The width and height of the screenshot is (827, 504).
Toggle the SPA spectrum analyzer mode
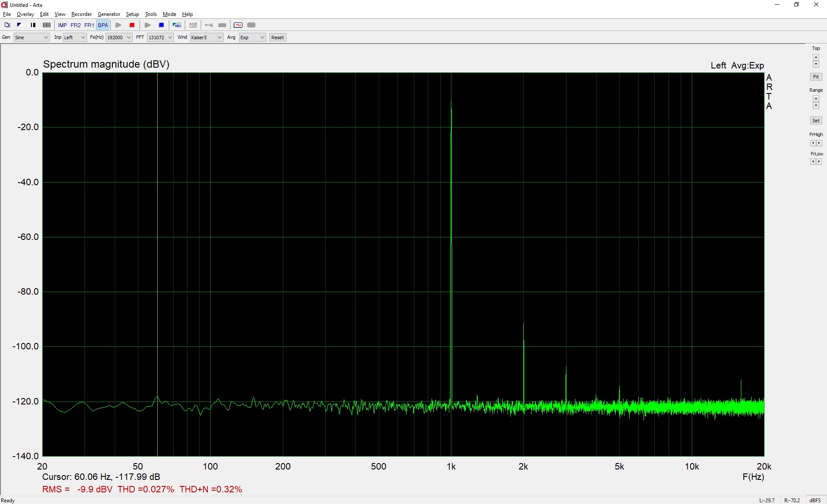tap(103, 25)
